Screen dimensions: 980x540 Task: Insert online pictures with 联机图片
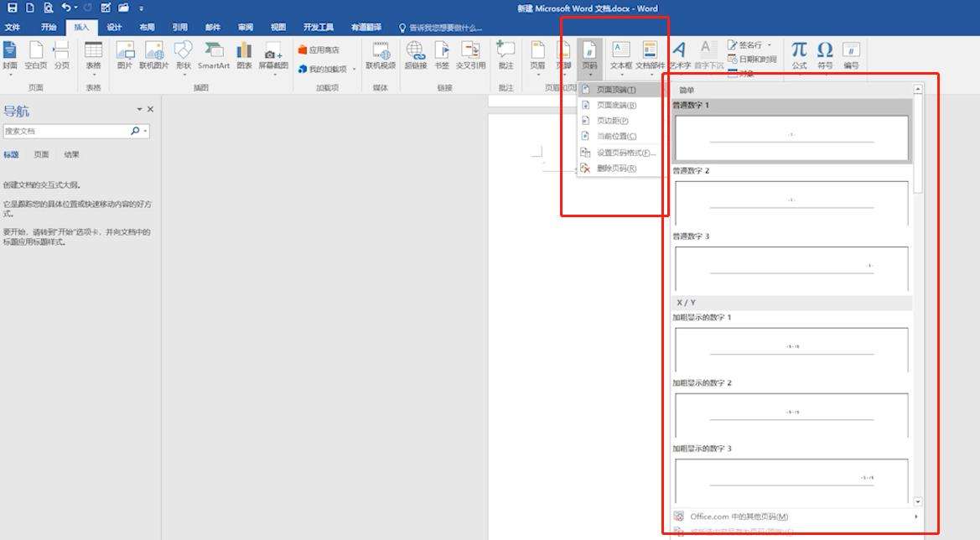(153, 56)
